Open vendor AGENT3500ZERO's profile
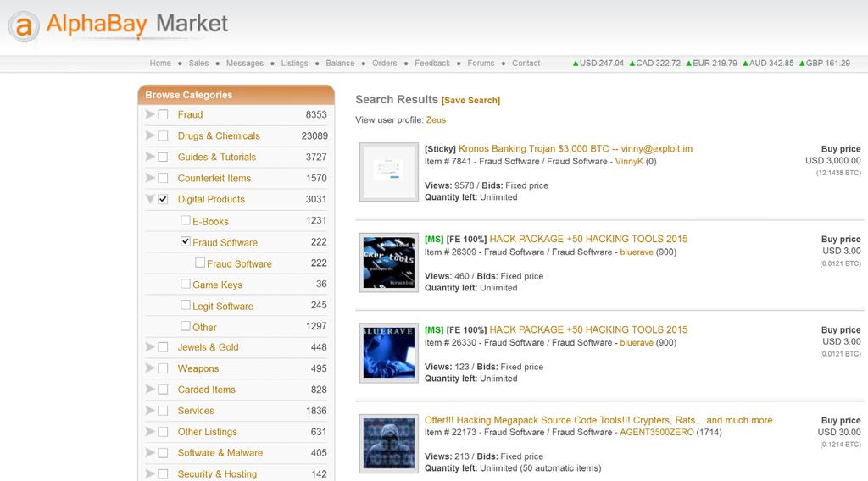 click(657, 433)
